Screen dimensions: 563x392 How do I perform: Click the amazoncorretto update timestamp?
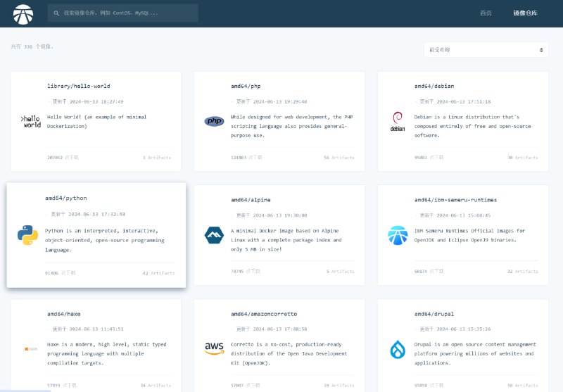[272, 329]
